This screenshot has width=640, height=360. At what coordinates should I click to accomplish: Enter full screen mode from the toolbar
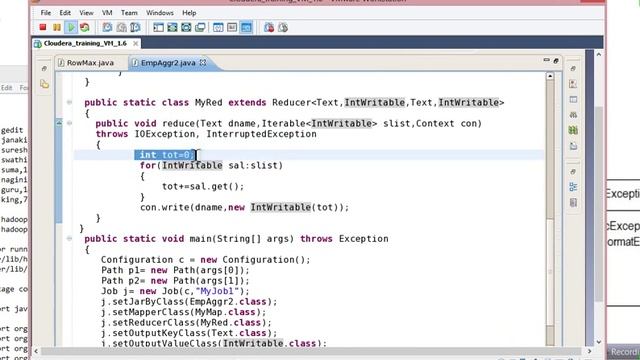tap(186, 27)
